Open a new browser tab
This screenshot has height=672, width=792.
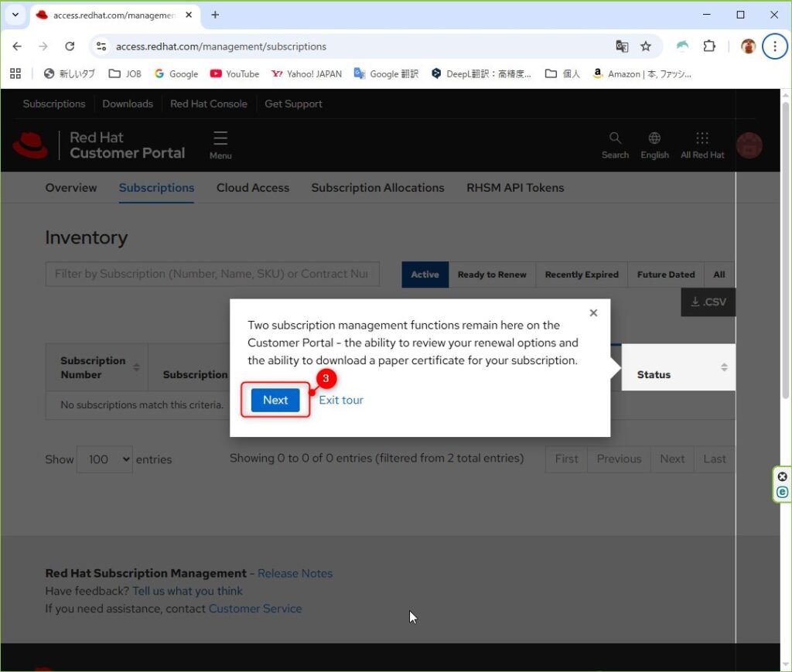[x=215, y=15]
